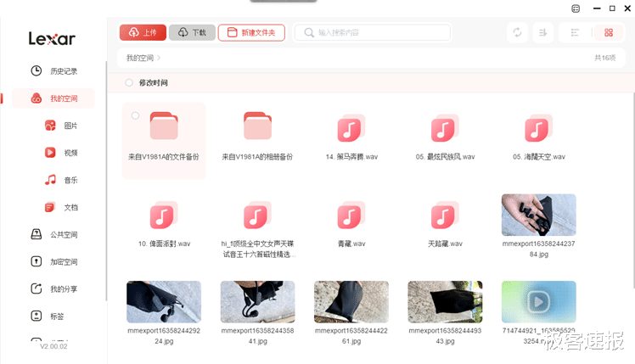Open image thumbnail mmexport1635824429224.jpg

(164, 302)
